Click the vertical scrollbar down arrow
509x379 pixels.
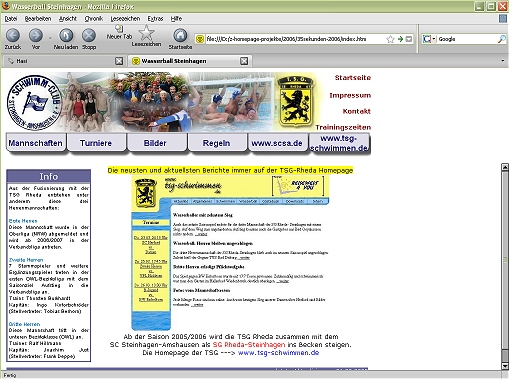click(x=505, y=366)
